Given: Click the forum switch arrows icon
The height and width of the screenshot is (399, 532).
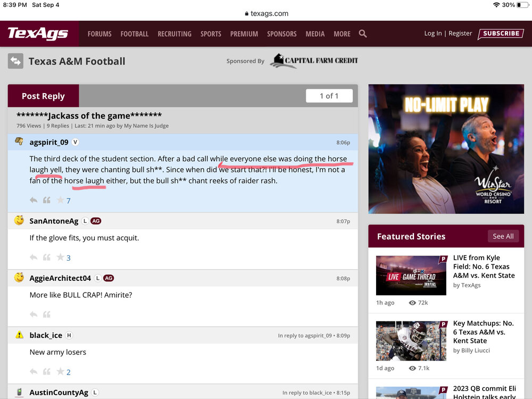Looking at the screenshot, I should point(15,61).
